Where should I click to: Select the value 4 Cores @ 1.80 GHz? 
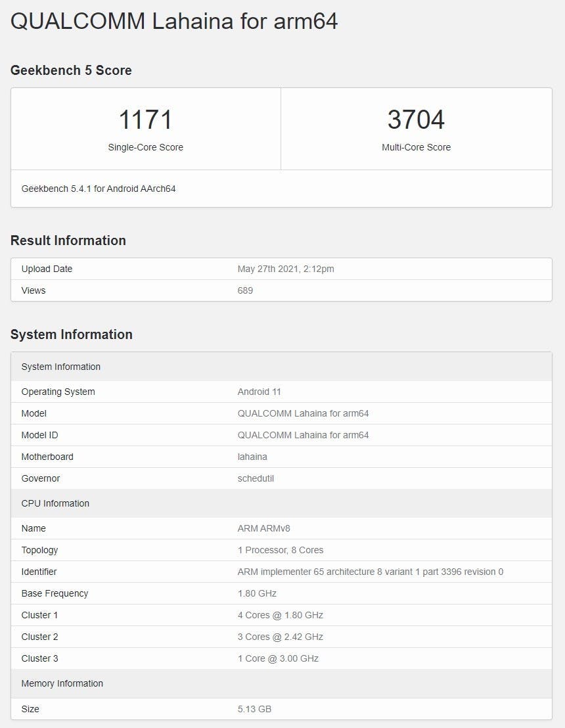pos(281,615)
